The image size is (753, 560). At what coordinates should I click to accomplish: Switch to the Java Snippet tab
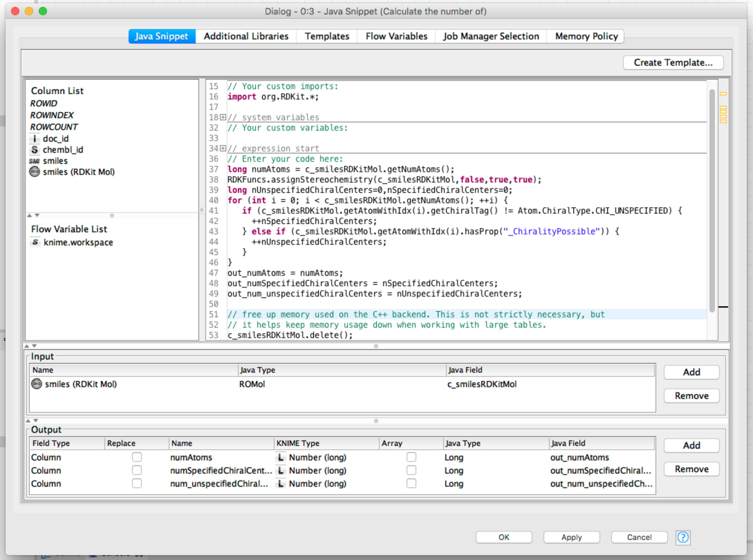162,36
